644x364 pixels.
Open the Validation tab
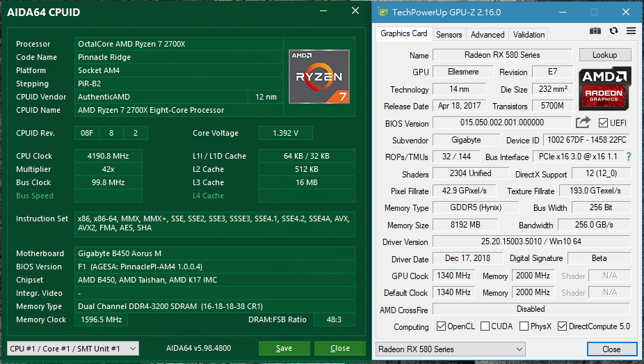point(529,35)
